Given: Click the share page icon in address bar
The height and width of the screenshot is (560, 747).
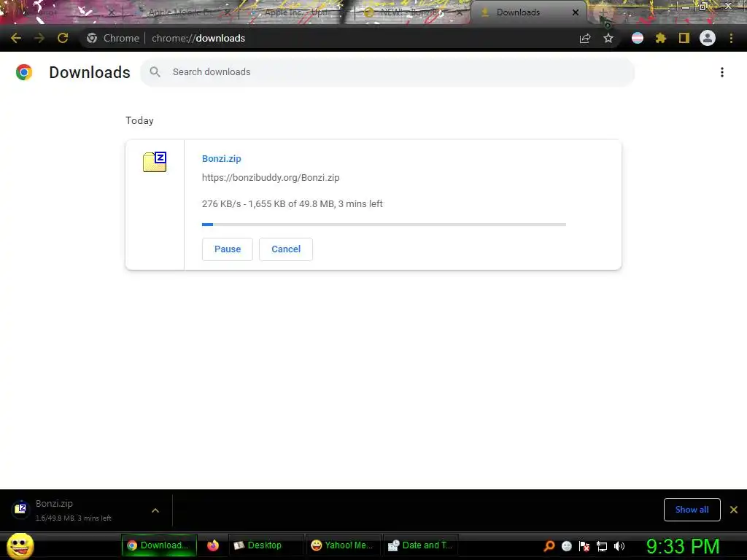Looking at the screenshot, I should pos(585,38).
